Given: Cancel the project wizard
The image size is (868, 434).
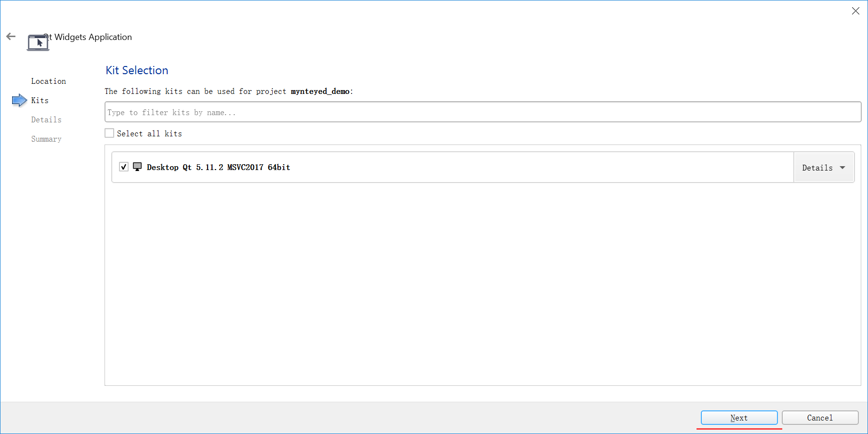Looking at the screenshot, I should 820,418.
